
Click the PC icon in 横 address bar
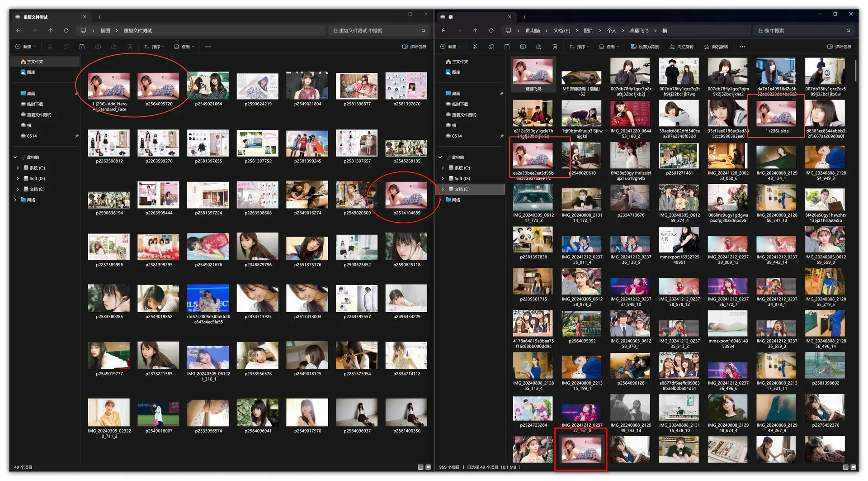[508, 30]
